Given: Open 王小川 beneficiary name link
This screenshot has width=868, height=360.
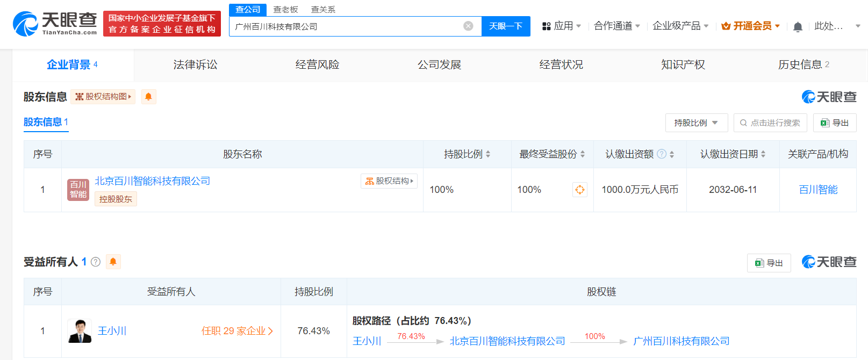Looking at the screenshot, I should tap(112, 331).
